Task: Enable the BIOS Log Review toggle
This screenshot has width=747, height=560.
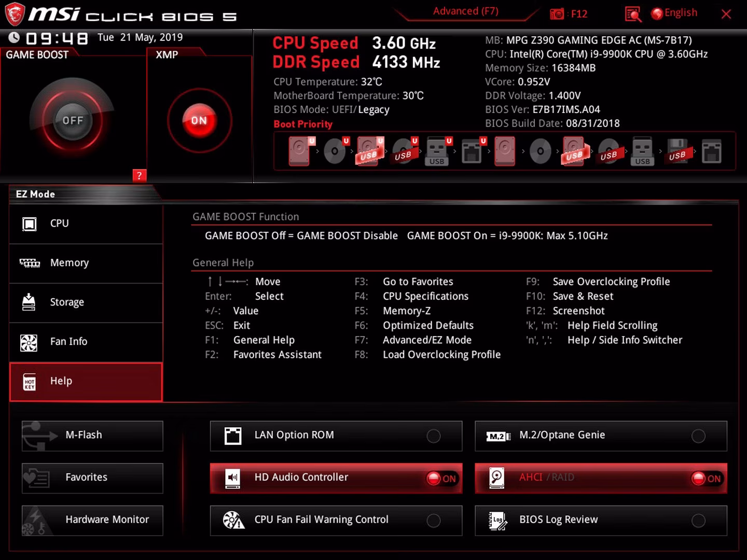Action: click(x=698, y=520)
